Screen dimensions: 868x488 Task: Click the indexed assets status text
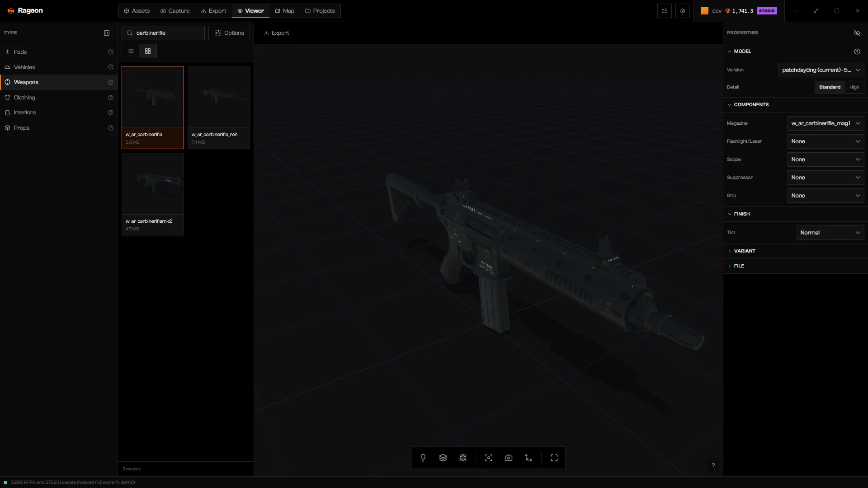point(72,482)
